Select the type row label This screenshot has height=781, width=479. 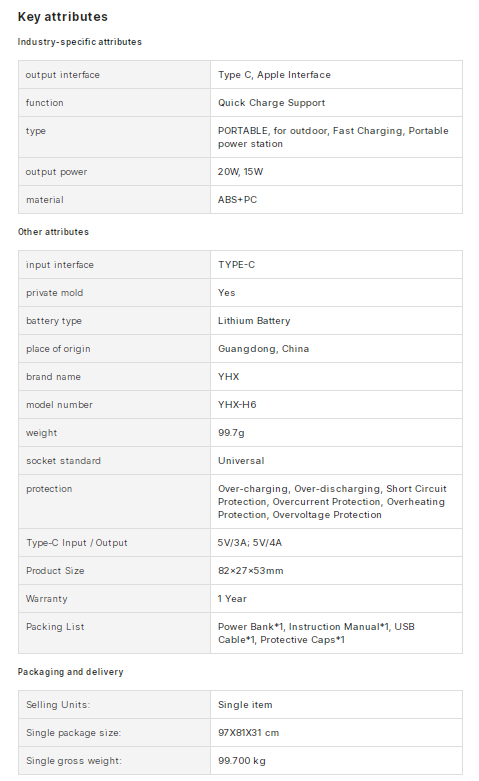36,131
